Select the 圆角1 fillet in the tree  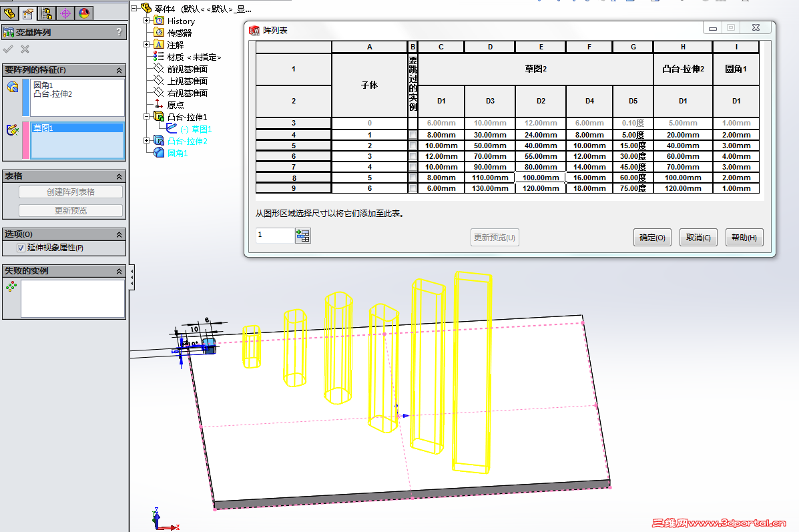[x=178, y=153]
